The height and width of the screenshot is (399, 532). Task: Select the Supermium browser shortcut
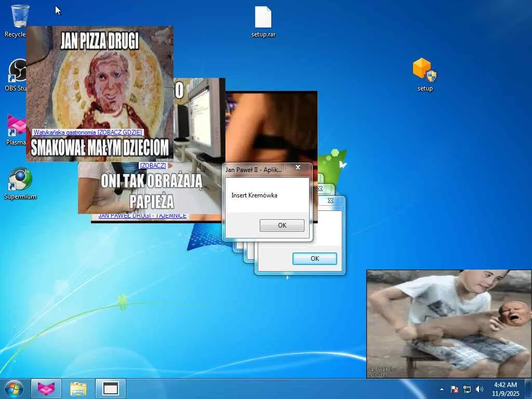click(20, 183)
